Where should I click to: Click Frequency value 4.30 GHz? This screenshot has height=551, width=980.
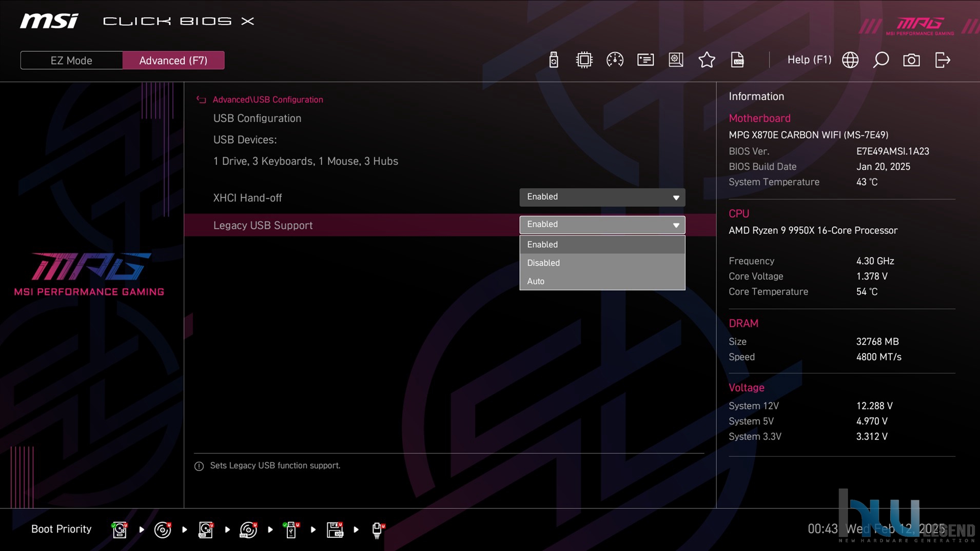[875, 261]
